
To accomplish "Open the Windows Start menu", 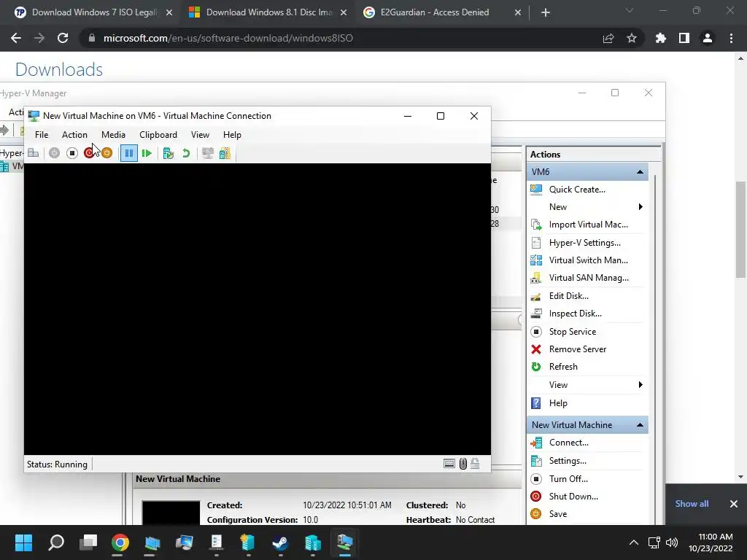I will [23, 542].
